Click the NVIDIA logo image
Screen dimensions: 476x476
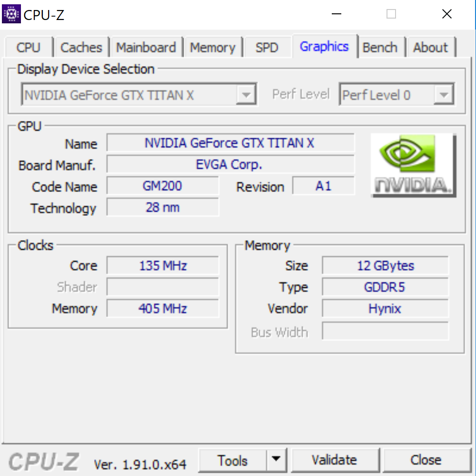pos(413,165)
